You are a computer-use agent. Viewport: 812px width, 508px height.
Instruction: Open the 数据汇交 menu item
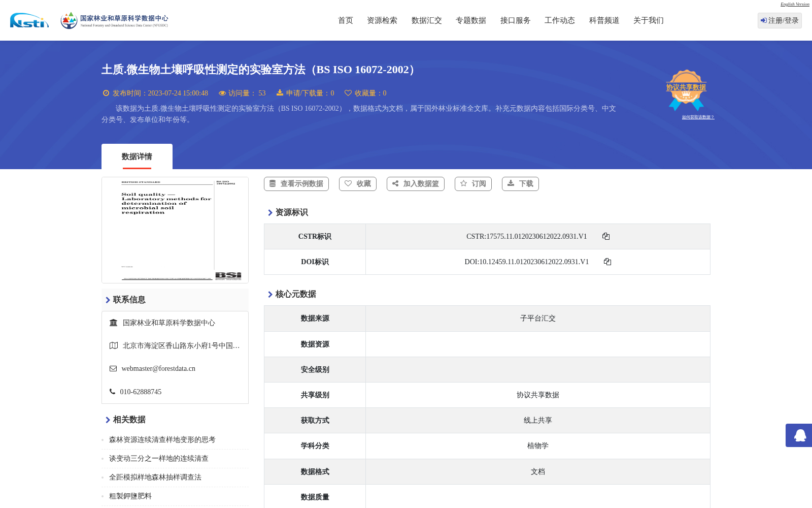click(427, 20)
